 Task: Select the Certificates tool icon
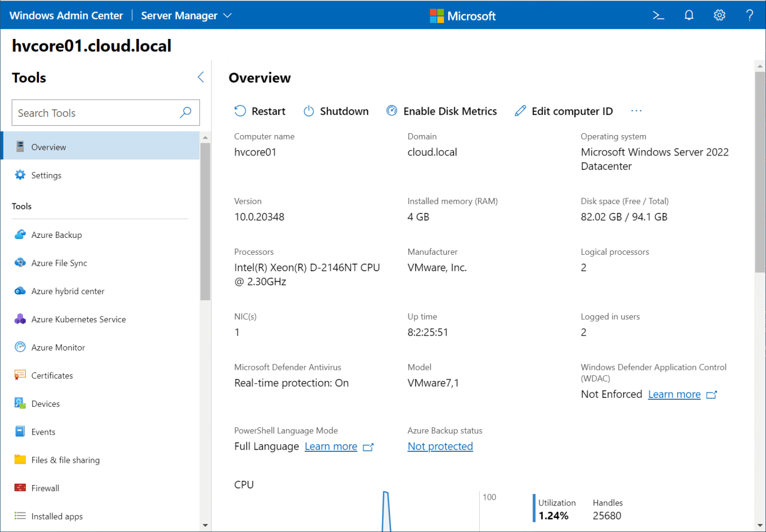(20, 375)
